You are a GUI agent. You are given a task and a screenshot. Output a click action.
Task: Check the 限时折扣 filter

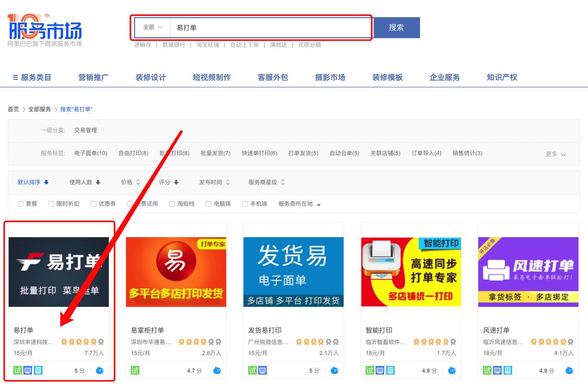50,203
